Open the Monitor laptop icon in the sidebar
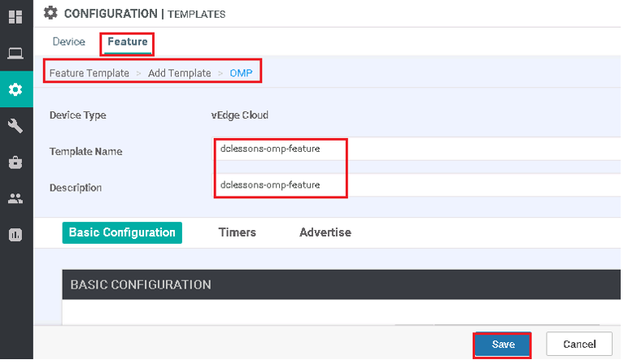 tap(15, 53)
